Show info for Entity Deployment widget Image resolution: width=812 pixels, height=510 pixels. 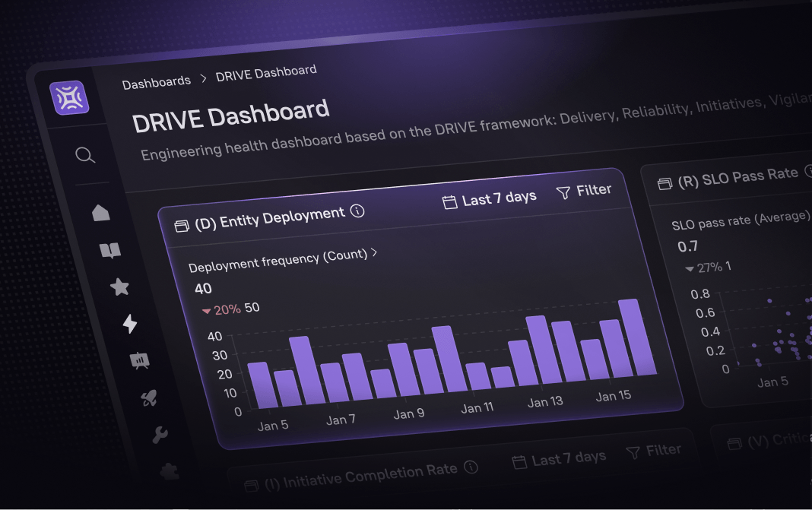pos(357,211)
